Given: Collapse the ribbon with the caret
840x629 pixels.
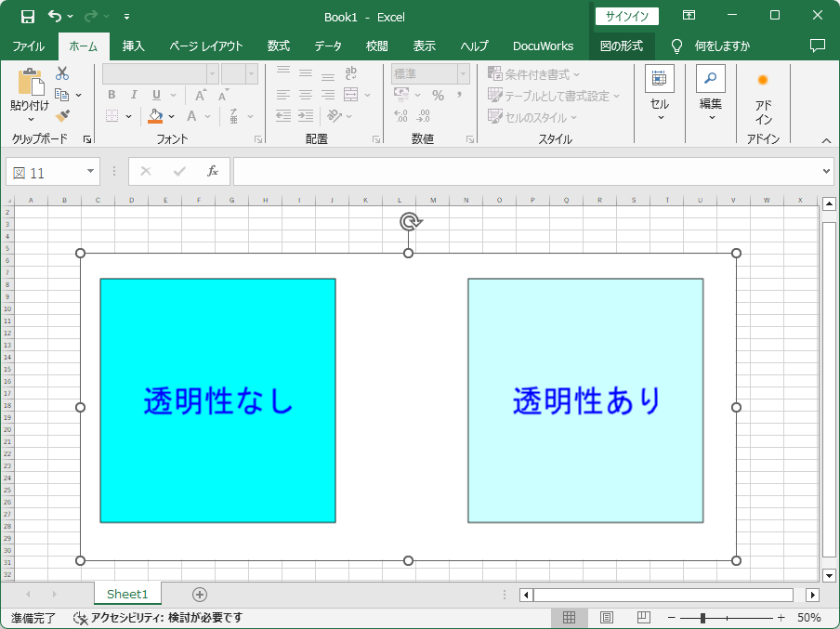Looking at the screenshot, I should point(826,140).
